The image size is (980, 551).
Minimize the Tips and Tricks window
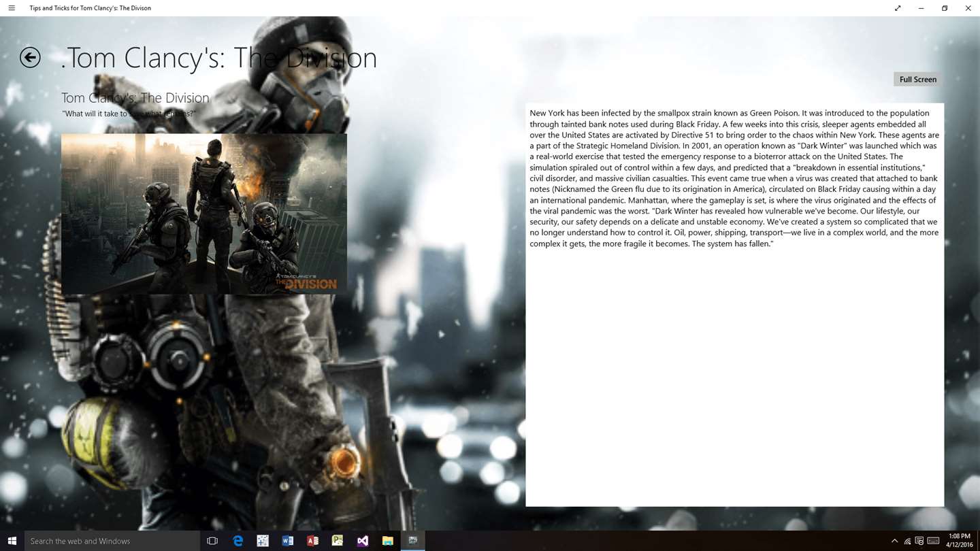921,8
